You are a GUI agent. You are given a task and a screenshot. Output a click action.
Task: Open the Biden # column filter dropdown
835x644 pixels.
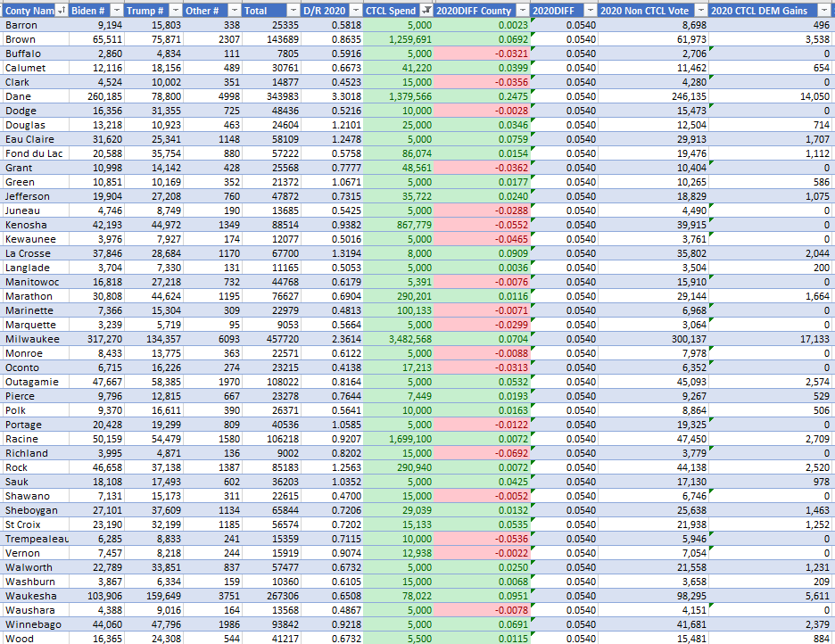pyautogui.click(x=117, y=11)
